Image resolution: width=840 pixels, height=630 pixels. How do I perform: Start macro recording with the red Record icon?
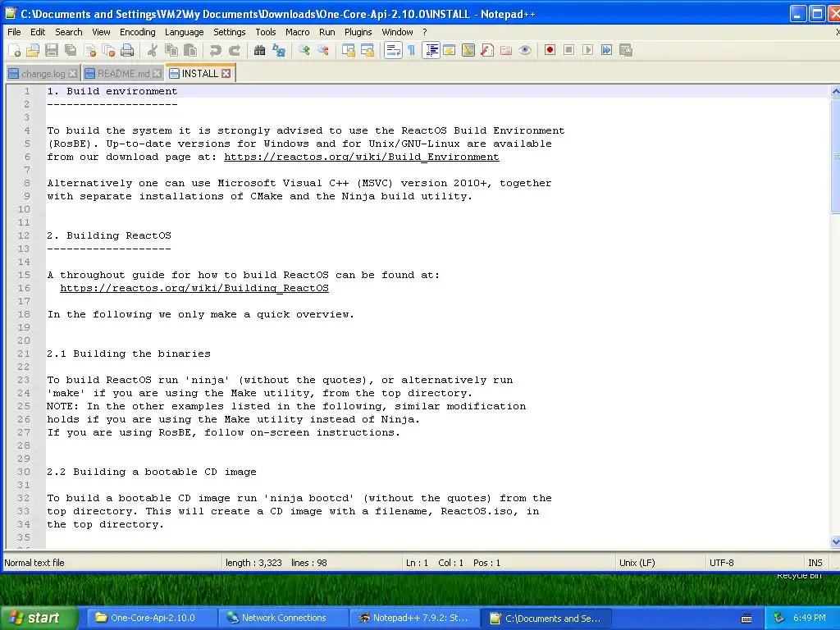[x=550, y=50]
